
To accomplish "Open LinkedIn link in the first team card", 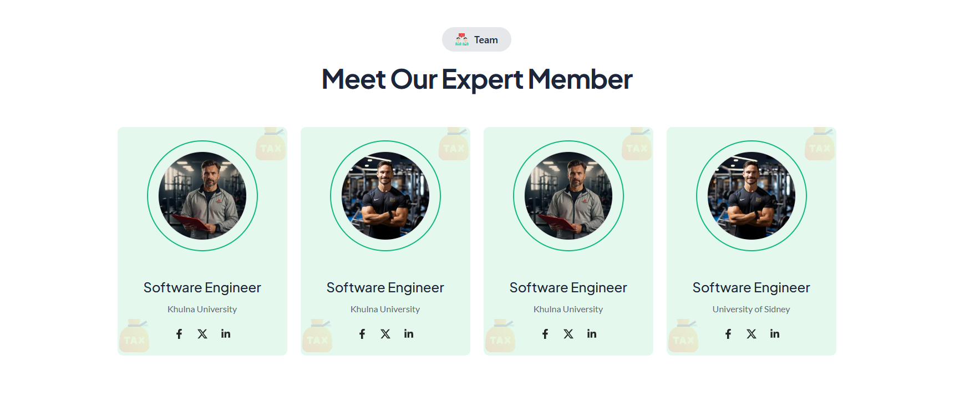I will pyautogui.click(x=226, y=334).
